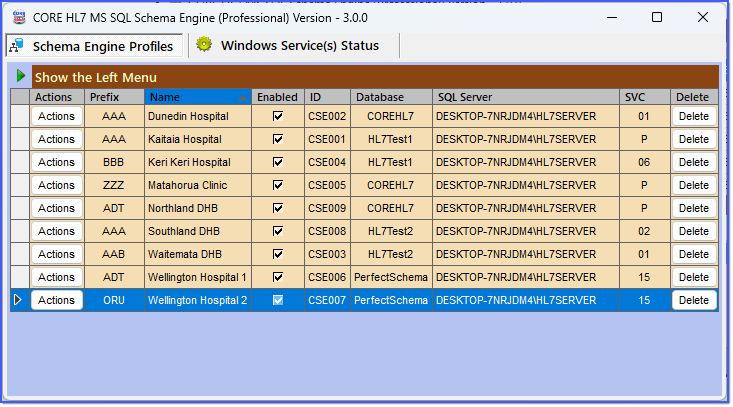The image size is (733, 407).
Task: Click the green Show the Left Menu arrow
Action: click(x=21, y=76)
